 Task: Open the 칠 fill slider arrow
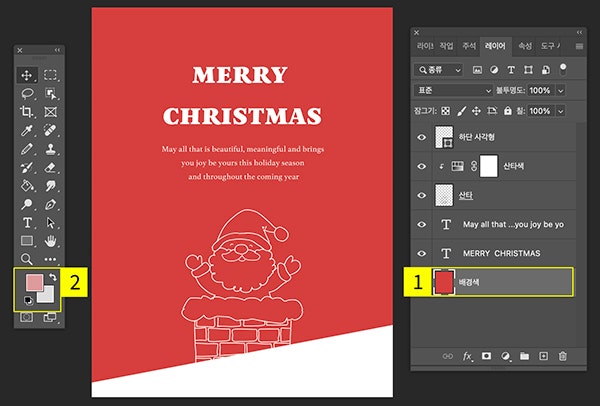click(x=561, y=111)
